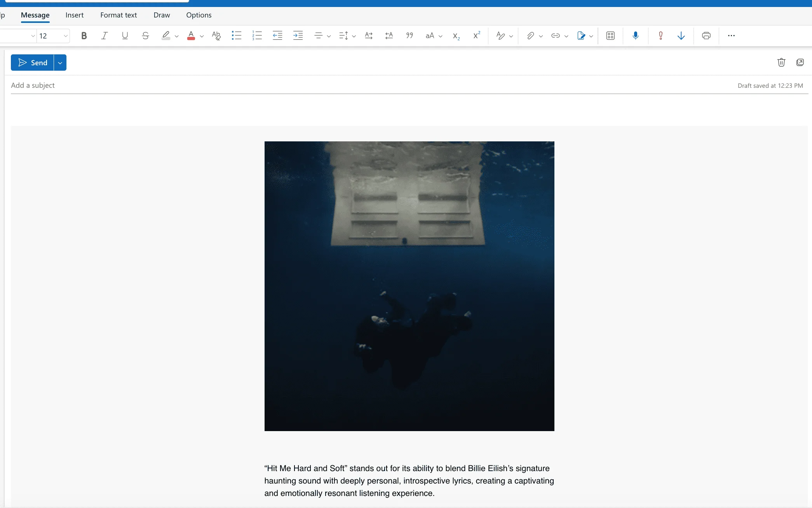Image resolution: width=812 pixels, height=508 pixels.
Task: Click the signature icon
Action: click(581, 36)
